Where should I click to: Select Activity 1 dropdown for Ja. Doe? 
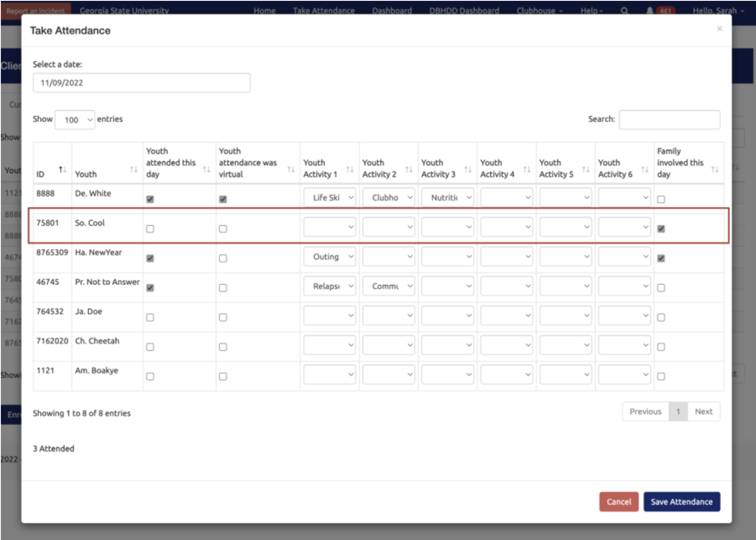click(x=330, y=316)
